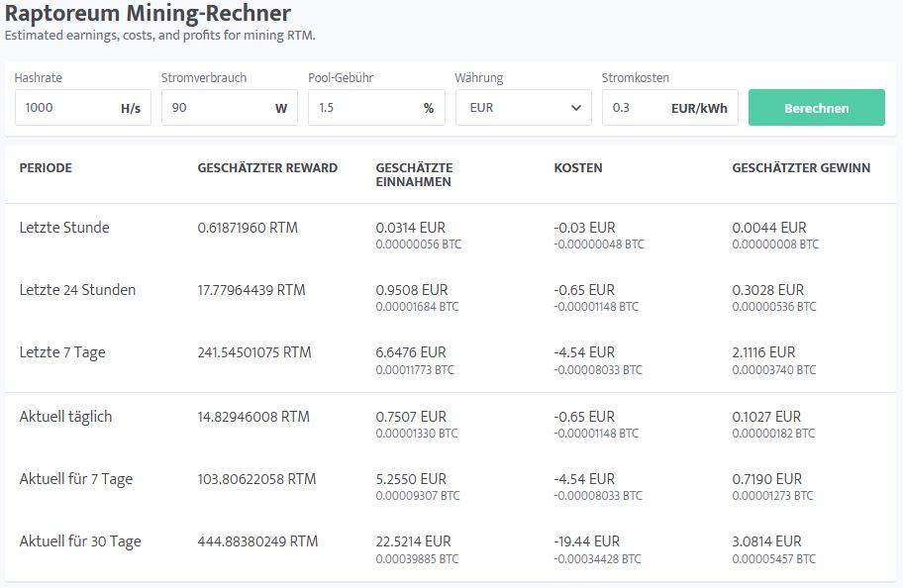
Task: Click the green Berechnen button
Action: 816,108
